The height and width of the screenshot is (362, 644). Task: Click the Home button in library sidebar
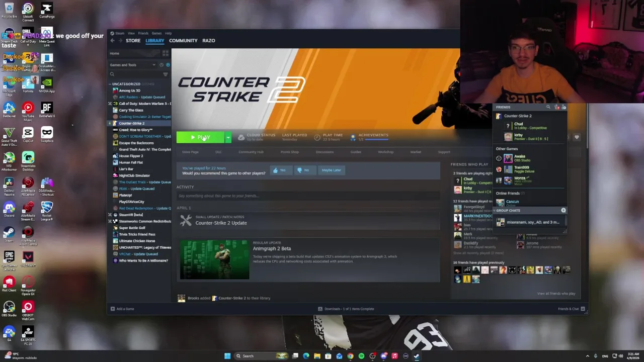134,53
